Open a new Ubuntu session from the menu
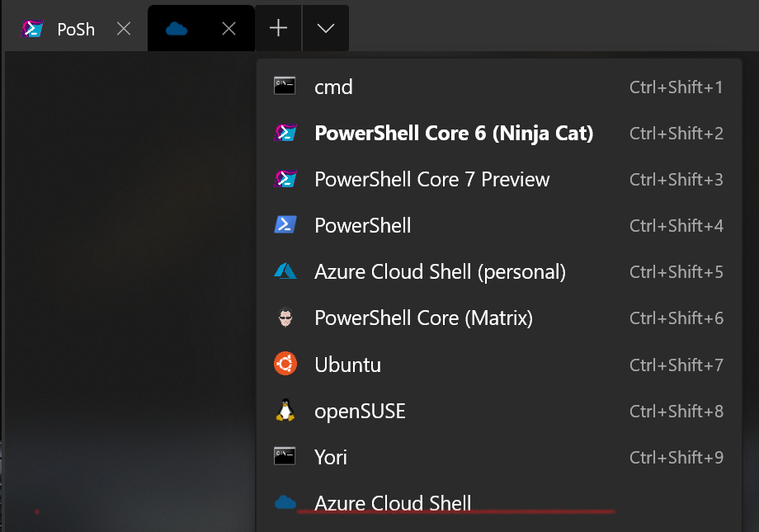 [x=347, y=364]
